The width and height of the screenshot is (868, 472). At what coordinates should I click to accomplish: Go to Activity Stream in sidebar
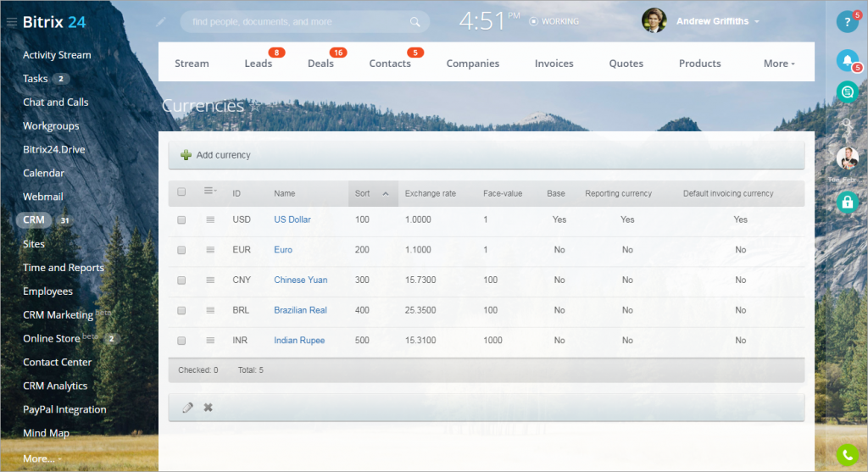coord(57,55)
